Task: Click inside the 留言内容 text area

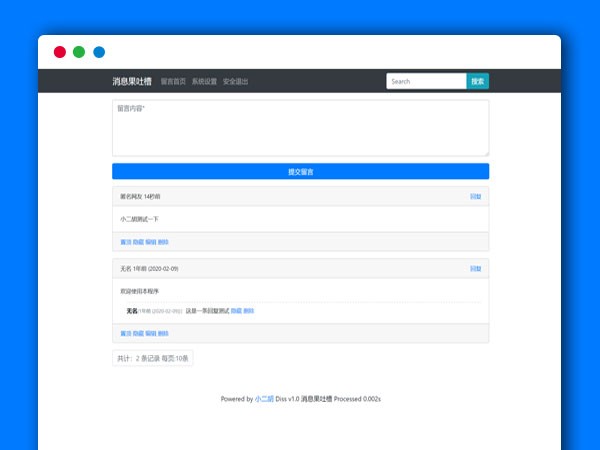Action: point(300,128)
